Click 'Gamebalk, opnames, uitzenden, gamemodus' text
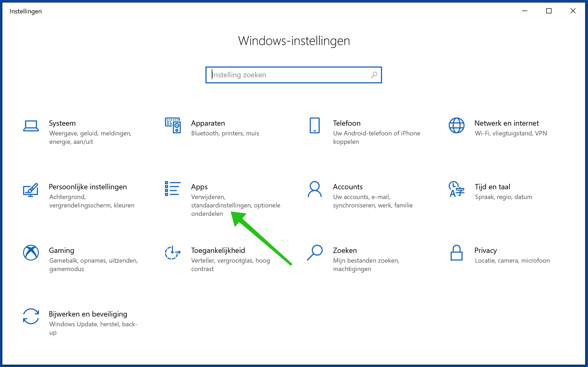 coord(94,265)
